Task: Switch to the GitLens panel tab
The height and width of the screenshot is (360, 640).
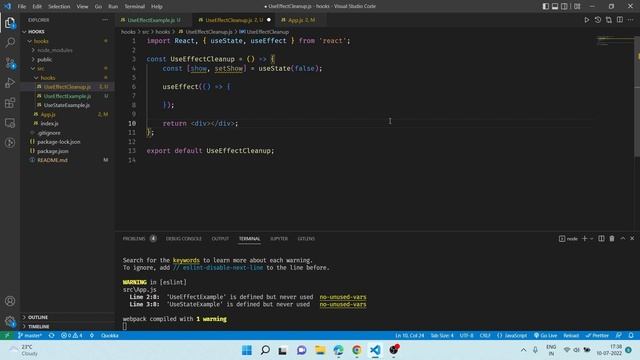Action: [x=306, y=239]
